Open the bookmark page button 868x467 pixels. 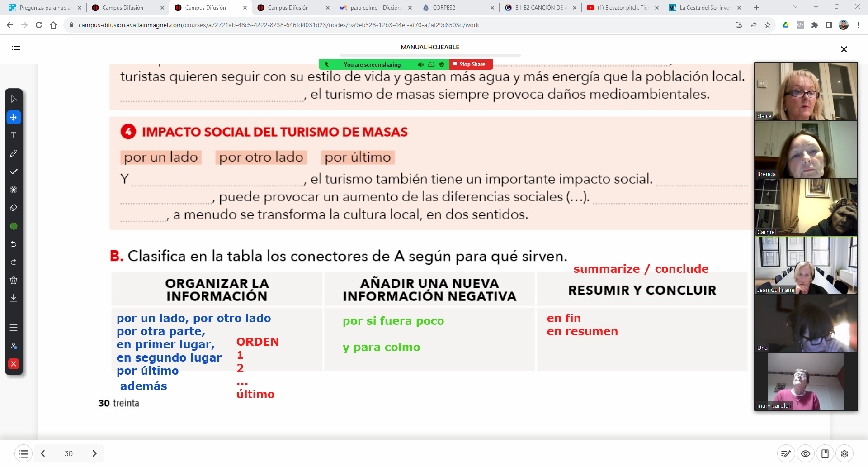(x=825, y=453)
